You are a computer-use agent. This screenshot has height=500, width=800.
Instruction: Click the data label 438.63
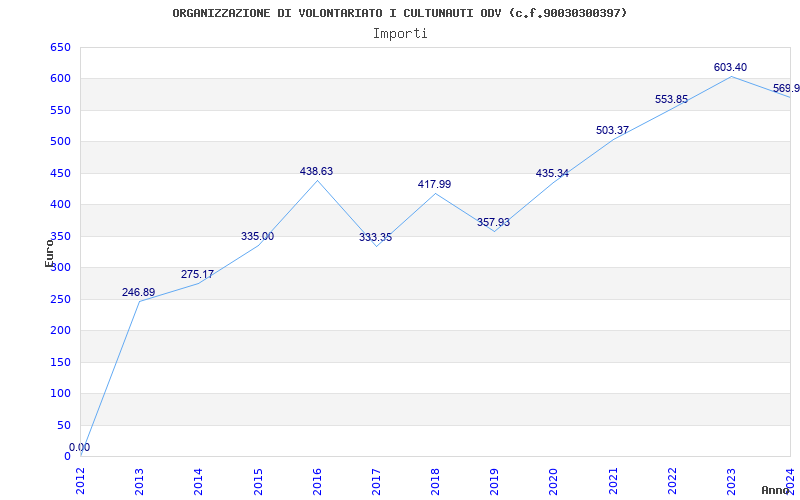(316, 171)
